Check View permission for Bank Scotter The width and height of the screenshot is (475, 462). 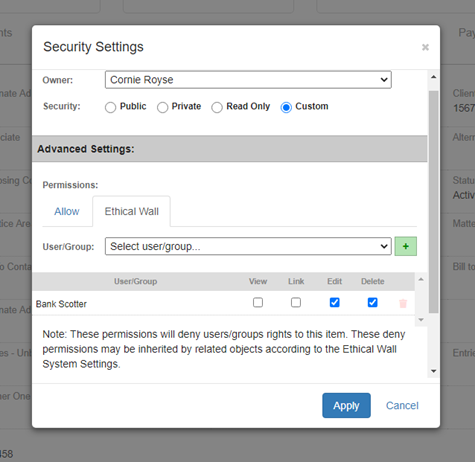[x=258, y=302]
